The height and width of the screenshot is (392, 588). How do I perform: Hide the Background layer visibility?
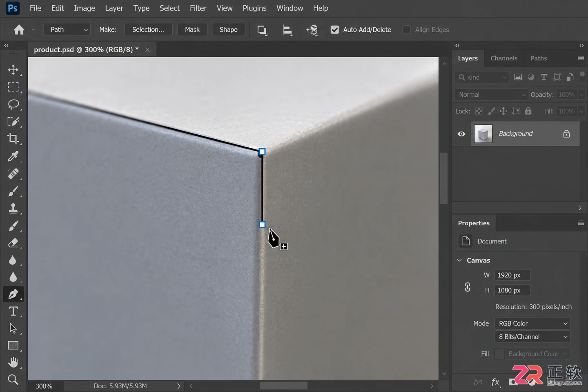coord(461,134)
